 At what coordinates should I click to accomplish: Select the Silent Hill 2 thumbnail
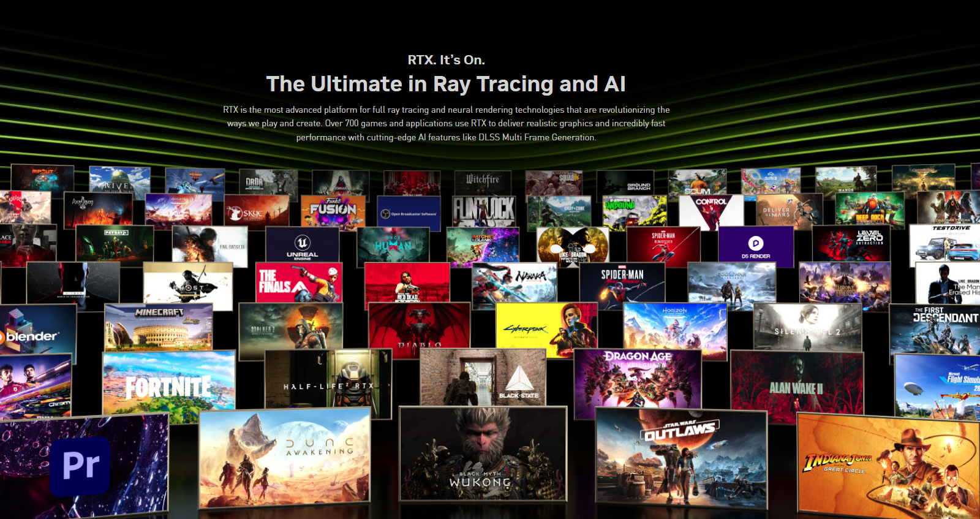[x=807, y=327]
